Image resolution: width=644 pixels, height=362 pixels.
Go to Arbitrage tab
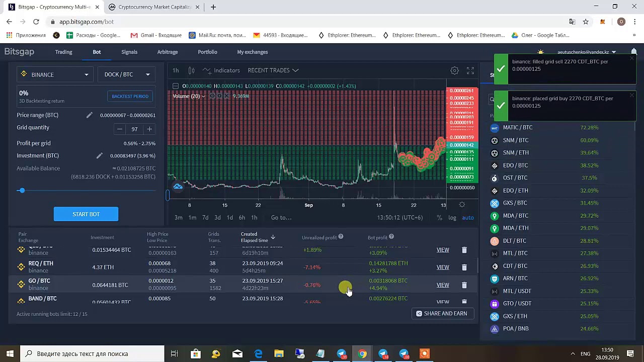168,52
